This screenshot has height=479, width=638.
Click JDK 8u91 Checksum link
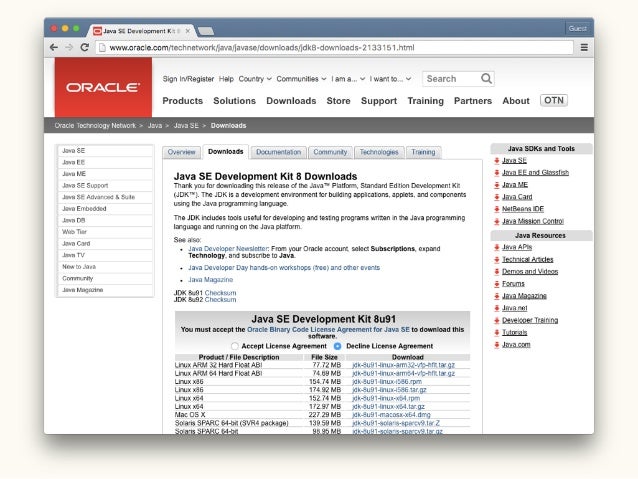[x=220, y=293]
